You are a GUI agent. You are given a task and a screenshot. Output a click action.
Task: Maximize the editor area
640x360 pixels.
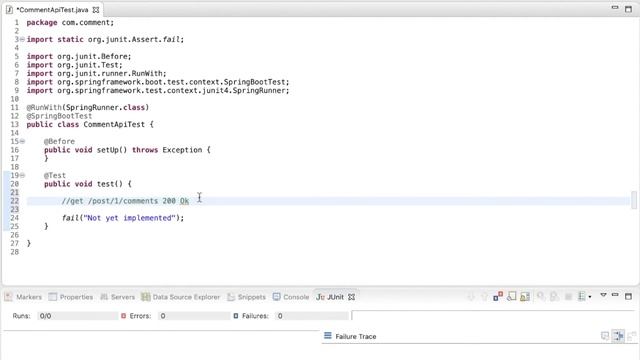pyautogui.click(x=629, y=9)
